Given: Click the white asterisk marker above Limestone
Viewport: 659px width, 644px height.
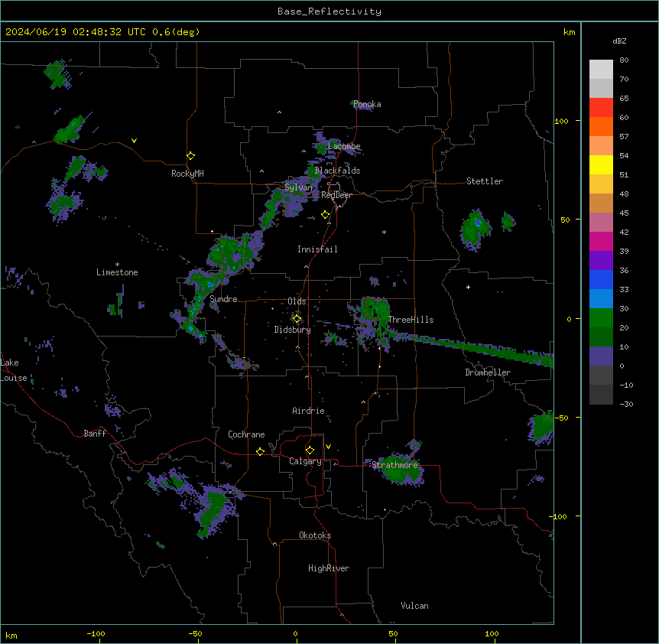Looking at the screenshot, I should [117, 265].
